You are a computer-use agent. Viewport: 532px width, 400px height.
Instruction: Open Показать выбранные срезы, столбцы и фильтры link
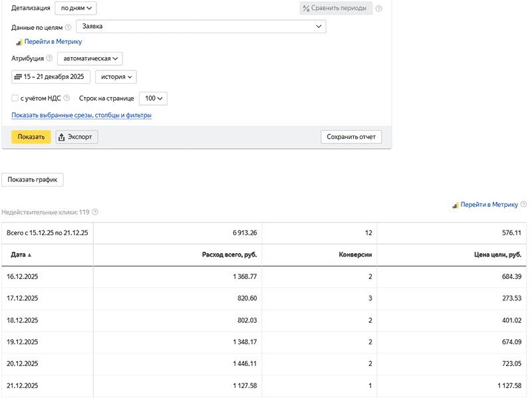click(81, 116)
